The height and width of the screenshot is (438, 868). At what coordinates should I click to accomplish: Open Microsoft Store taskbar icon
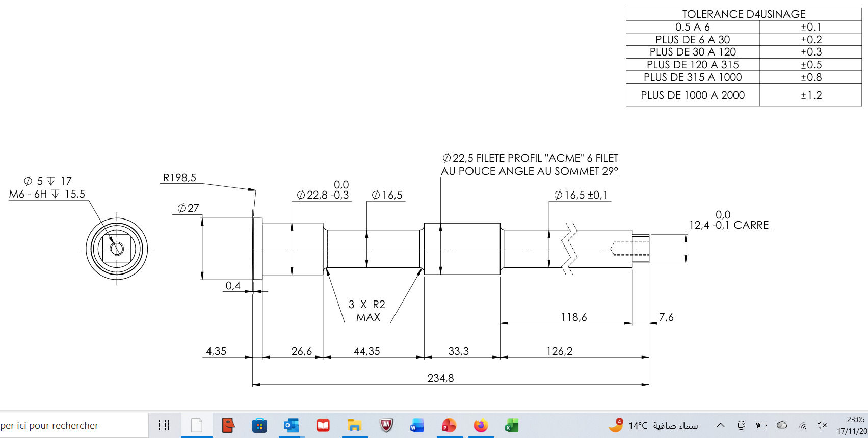[x=259, y=425]
